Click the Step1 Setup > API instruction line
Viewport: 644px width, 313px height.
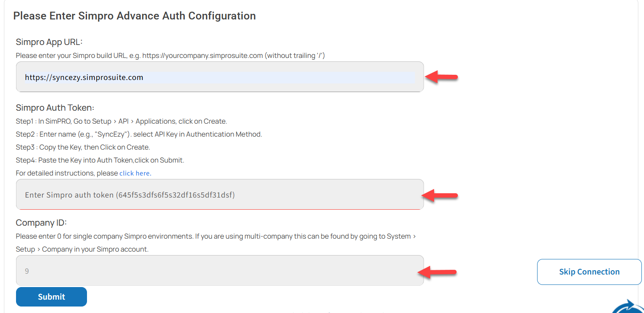click(122, 121)
